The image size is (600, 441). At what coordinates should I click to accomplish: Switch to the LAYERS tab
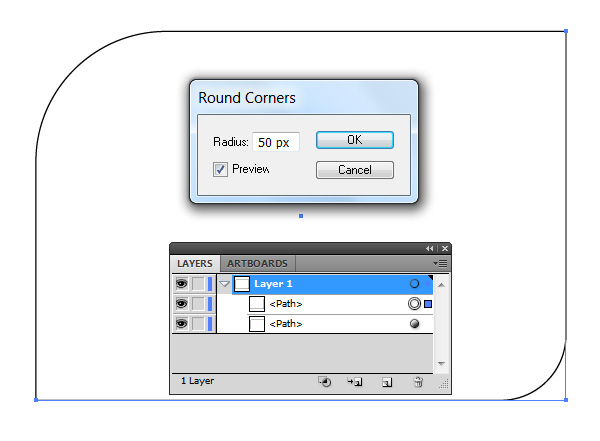[195, 263]
